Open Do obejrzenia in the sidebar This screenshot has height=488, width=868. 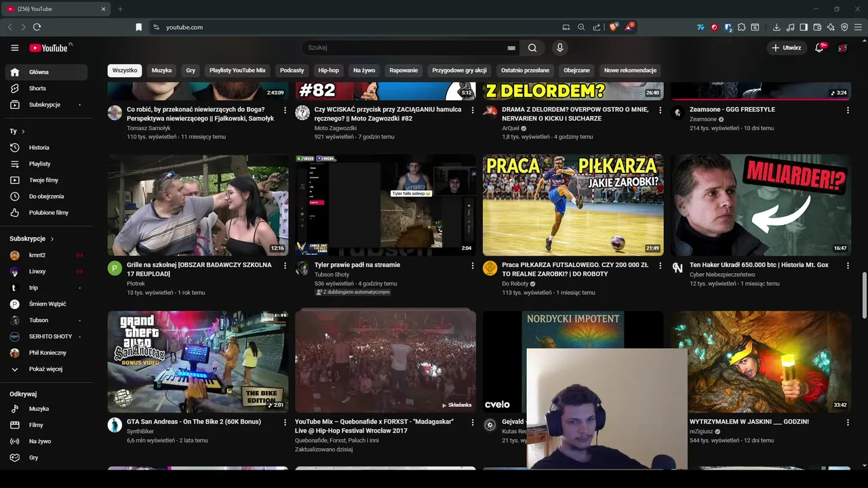[x=46, y=197]
